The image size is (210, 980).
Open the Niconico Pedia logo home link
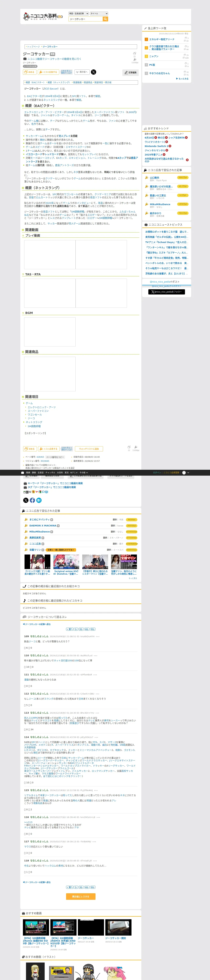click(43, 16)
